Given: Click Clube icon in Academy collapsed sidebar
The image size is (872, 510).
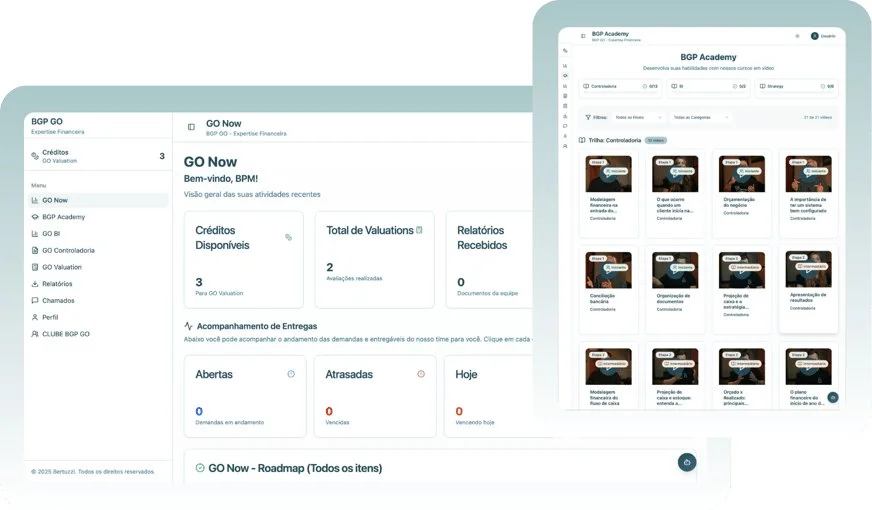Looking at the screenshot, I should click(565, 146).
